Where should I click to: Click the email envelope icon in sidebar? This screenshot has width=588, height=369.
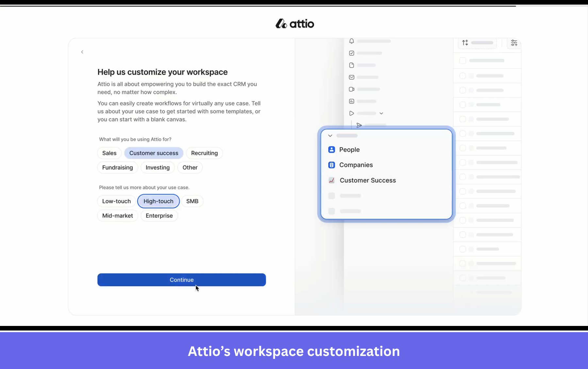click(351, 77)
